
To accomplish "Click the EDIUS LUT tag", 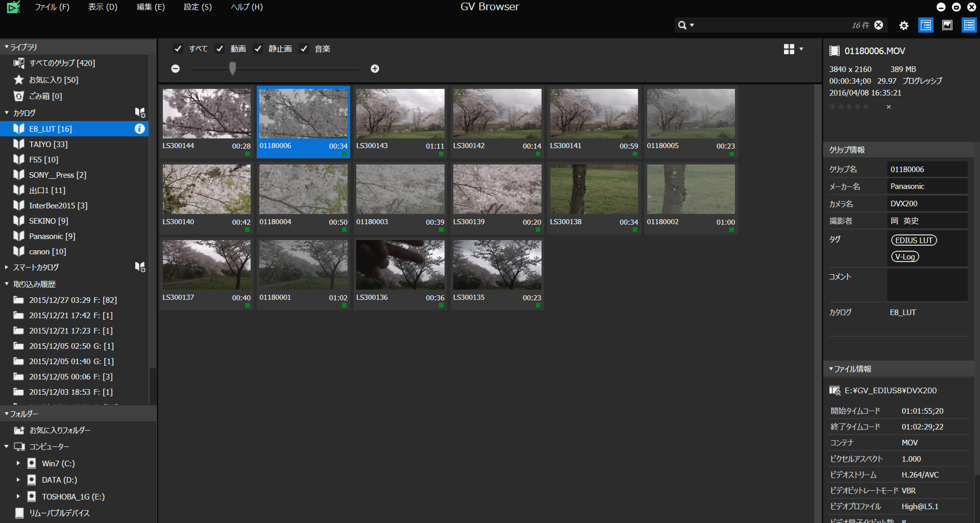I will (x=913, y=240).
